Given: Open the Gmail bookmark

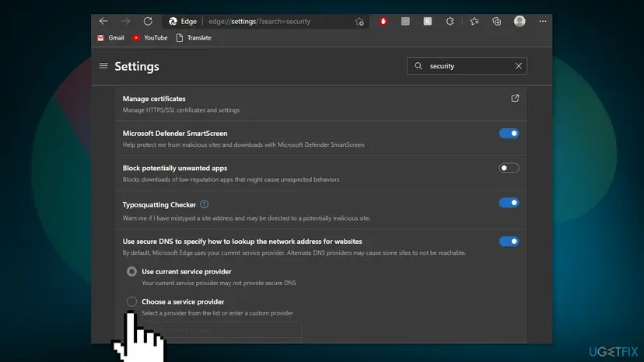Looking at the screenshot, I should (110, 38).
